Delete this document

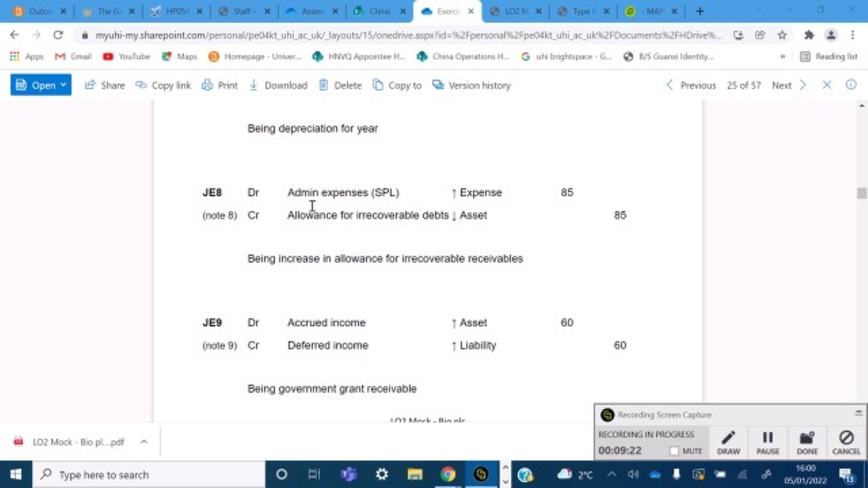click(x=340, y=85)
